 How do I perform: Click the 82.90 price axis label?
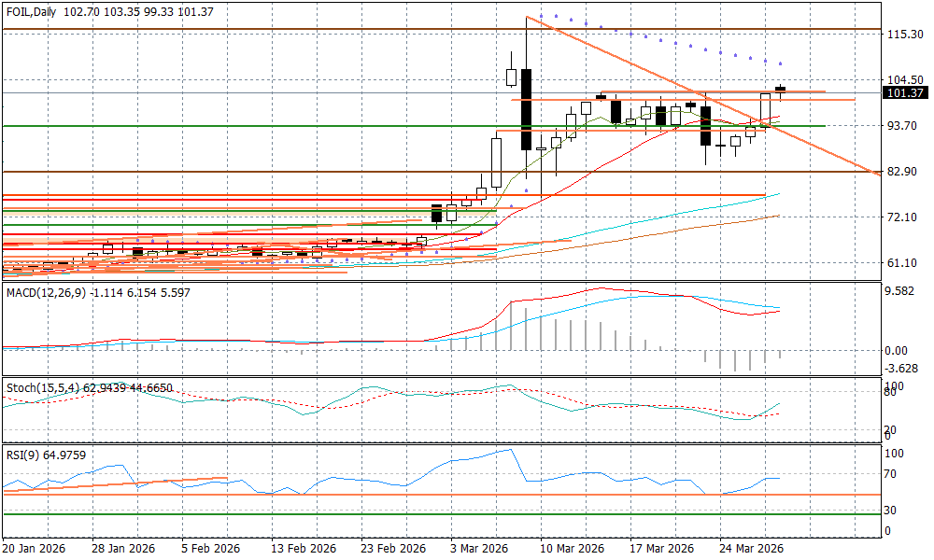coord(904,173)
